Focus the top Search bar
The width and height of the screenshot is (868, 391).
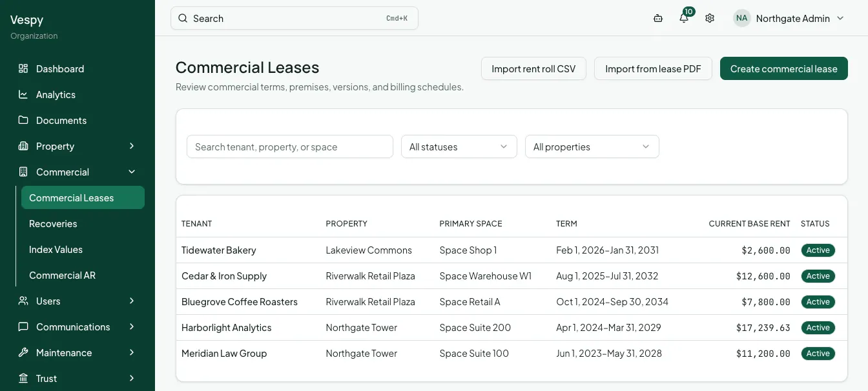[294, 18]
